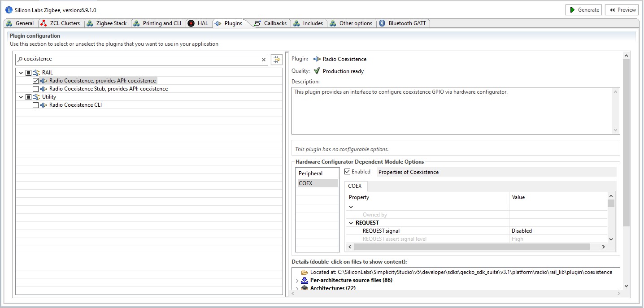Screen dimensions: 644x308
Task: Click the Callbacks tab icon
Action: 257,23
